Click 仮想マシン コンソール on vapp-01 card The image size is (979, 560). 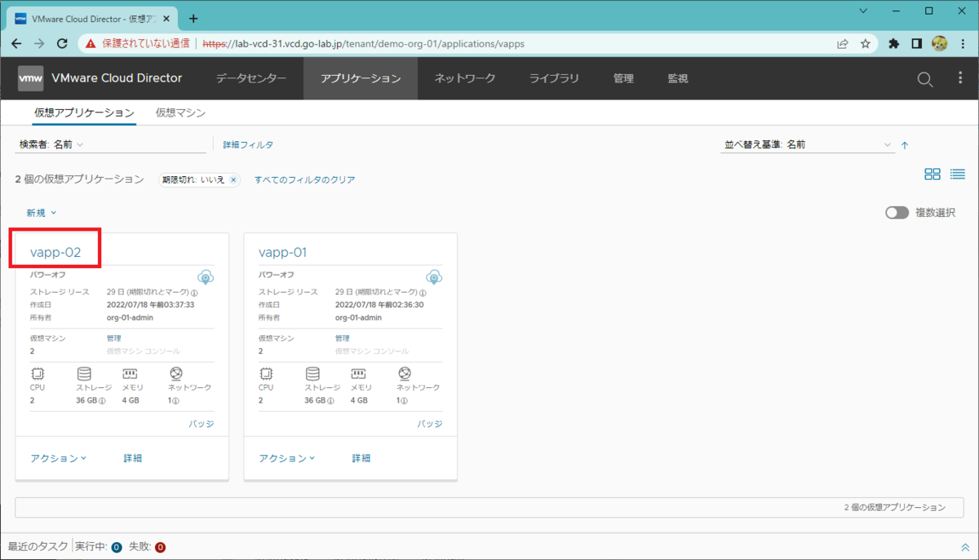click(x=372, y=351)
